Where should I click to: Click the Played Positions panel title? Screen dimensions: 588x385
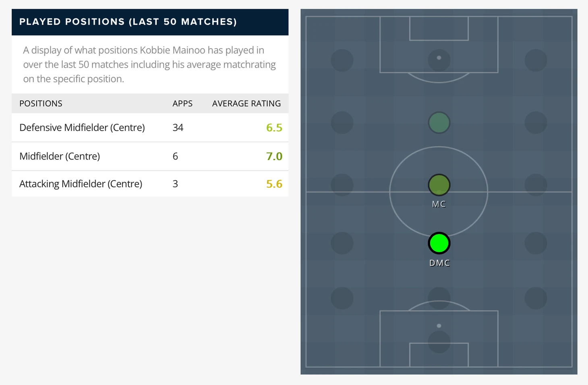pos(128,22)
